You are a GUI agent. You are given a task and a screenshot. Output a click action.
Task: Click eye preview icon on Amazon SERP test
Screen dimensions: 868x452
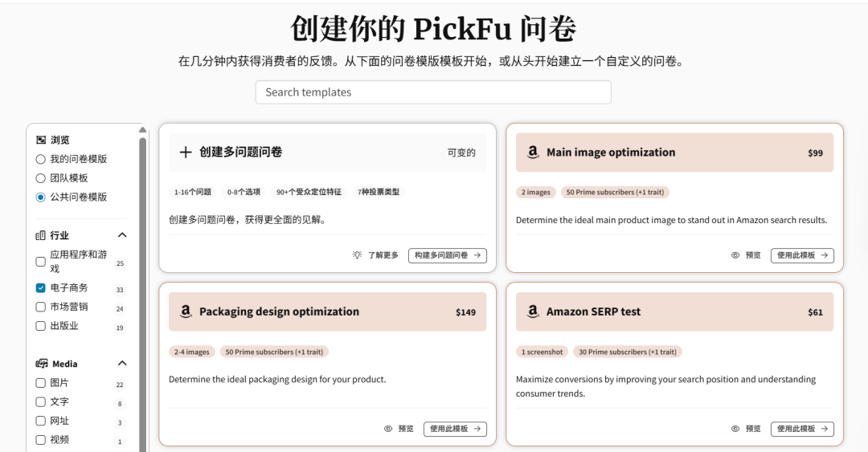(735, 429)
